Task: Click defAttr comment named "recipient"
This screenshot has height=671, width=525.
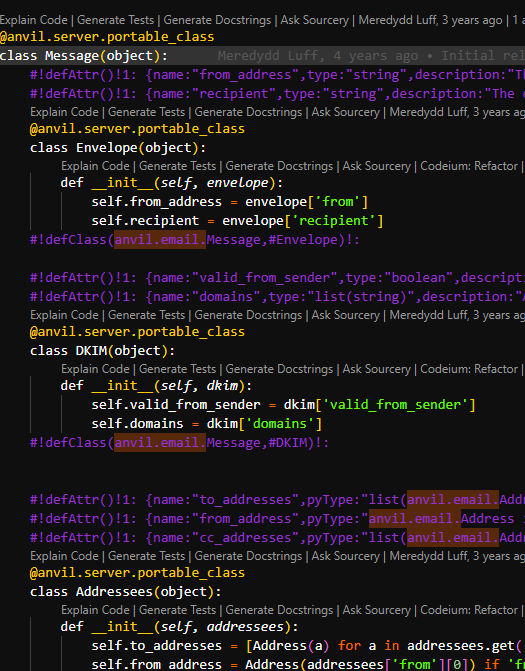Action: [x=277, y=94]
